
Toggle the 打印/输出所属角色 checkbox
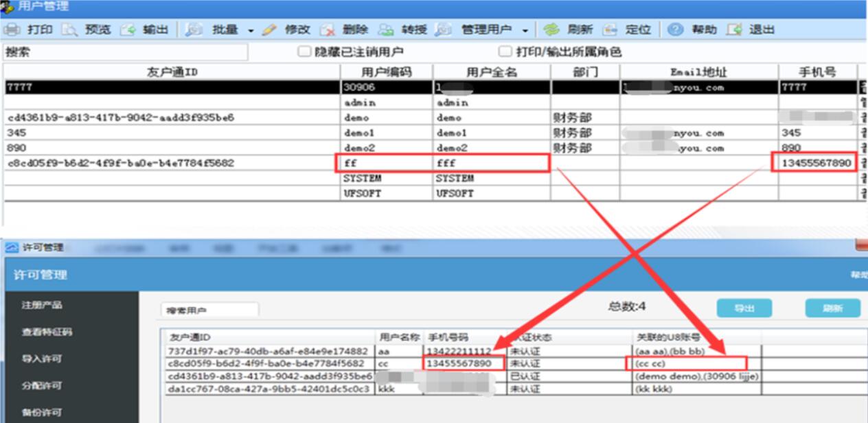[x=505, y=52]
